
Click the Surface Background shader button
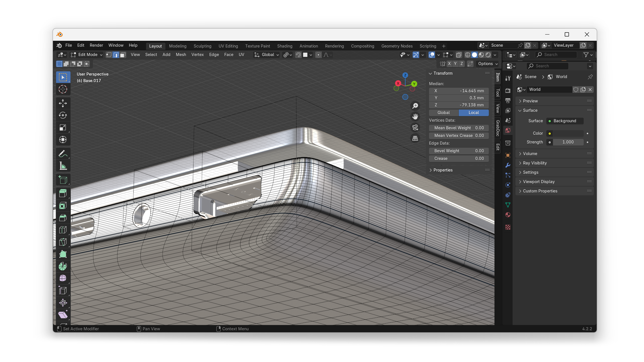[564, 121]
